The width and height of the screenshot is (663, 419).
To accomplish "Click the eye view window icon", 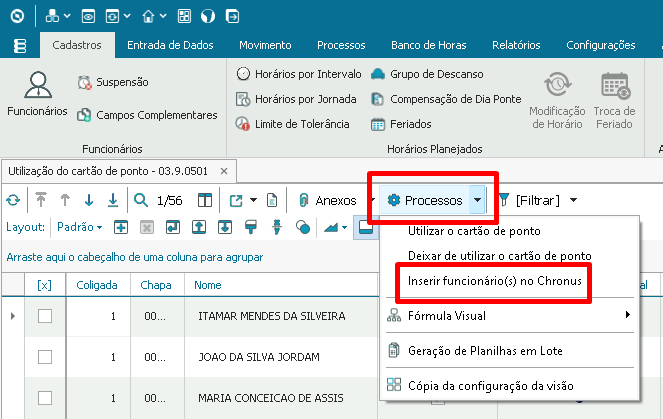I will point(88,16).
